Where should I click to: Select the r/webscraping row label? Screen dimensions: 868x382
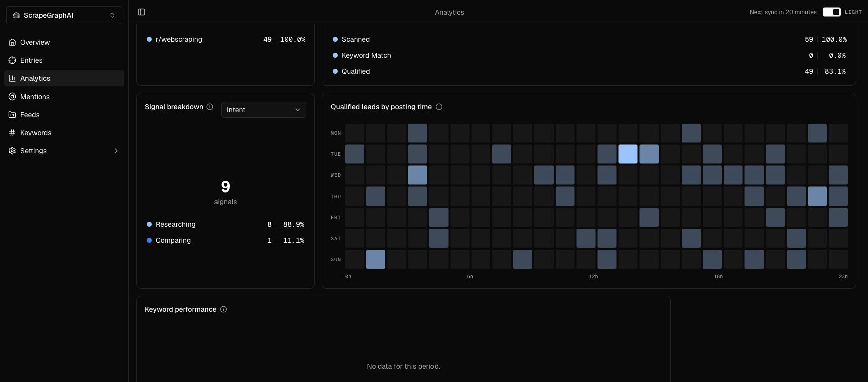coord(179,39)
